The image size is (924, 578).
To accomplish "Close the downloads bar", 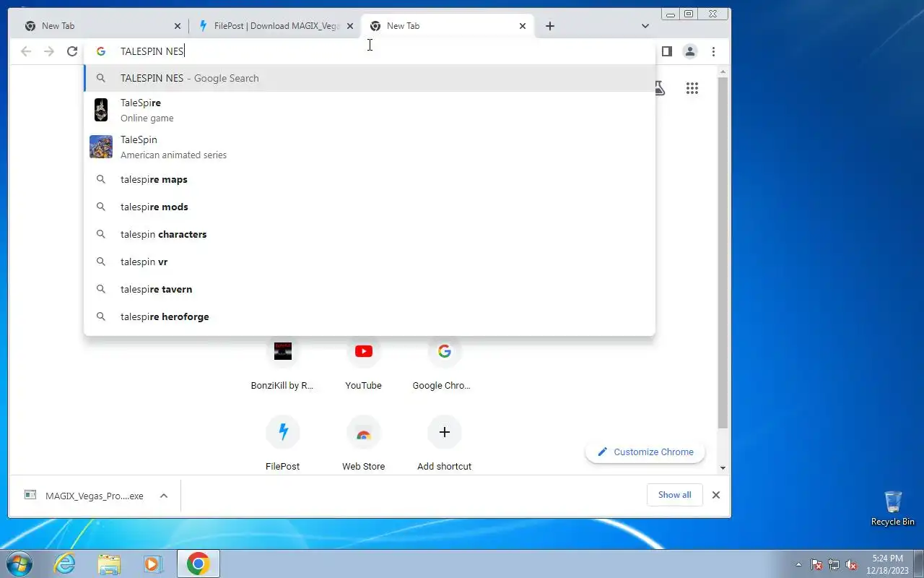I will tap(716, 495).
